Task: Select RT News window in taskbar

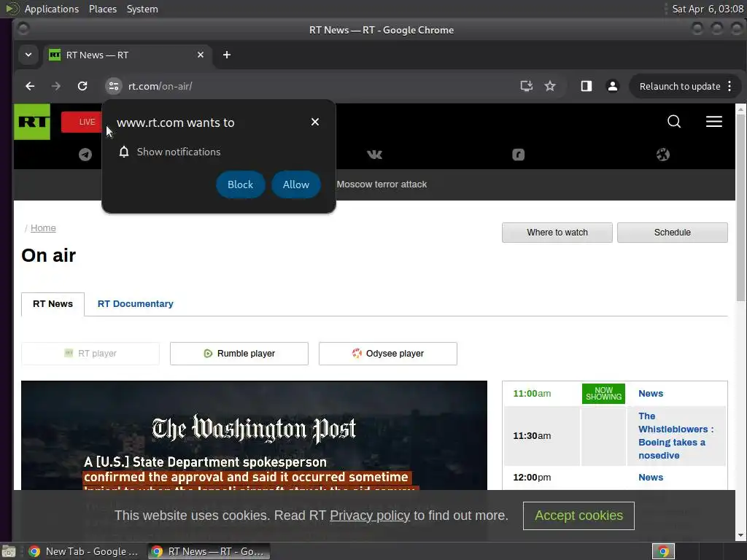Action: [208, 551]
